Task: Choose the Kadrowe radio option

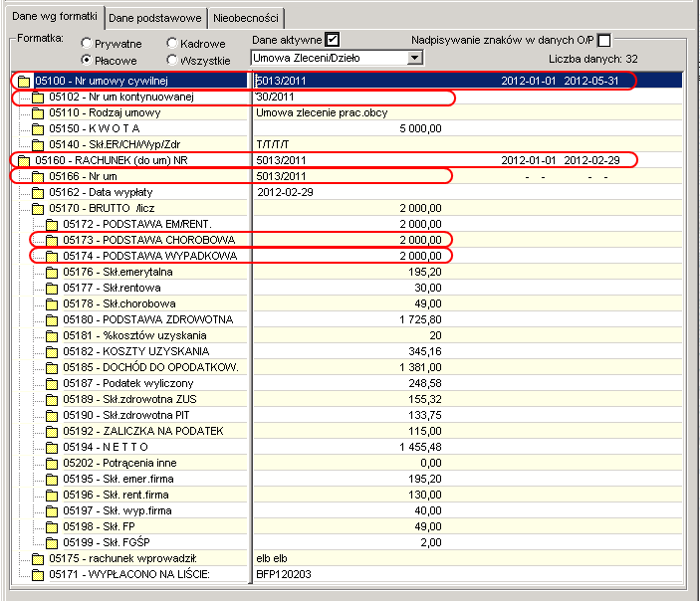Action: (x=172, y=43)
